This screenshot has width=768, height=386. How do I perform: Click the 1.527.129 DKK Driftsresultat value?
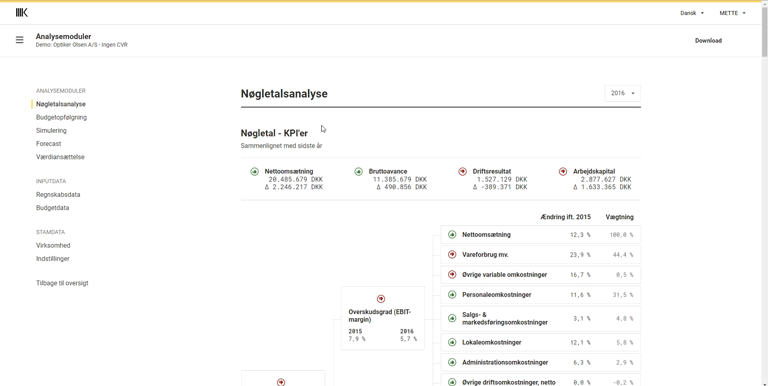[502, 180]
